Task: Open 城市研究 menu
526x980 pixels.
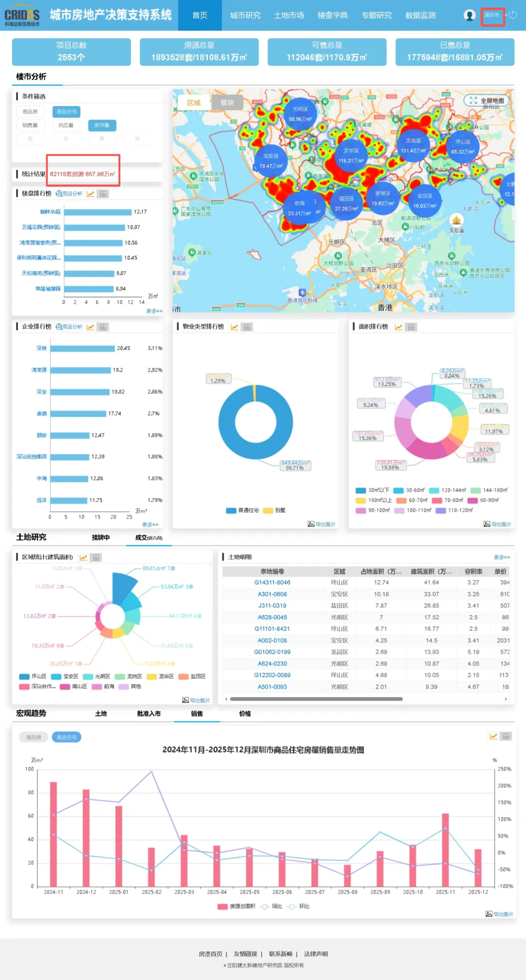Action: pos(245,15)
